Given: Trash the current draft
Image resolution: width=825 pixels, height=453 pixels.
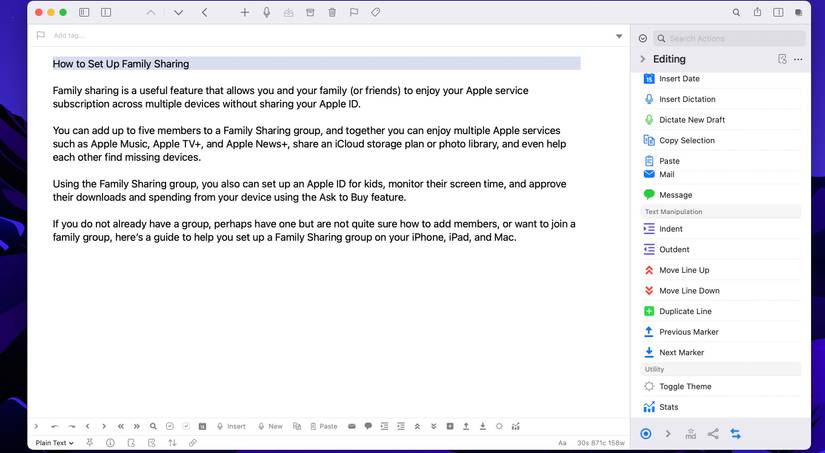Looking at the screenshot, I should [332, 13].
